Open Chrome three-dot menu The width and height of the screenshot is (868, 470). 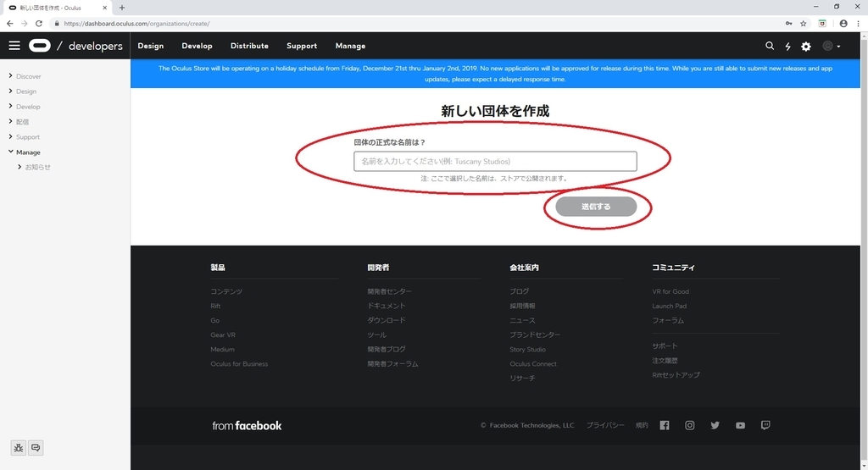point(858,23)
